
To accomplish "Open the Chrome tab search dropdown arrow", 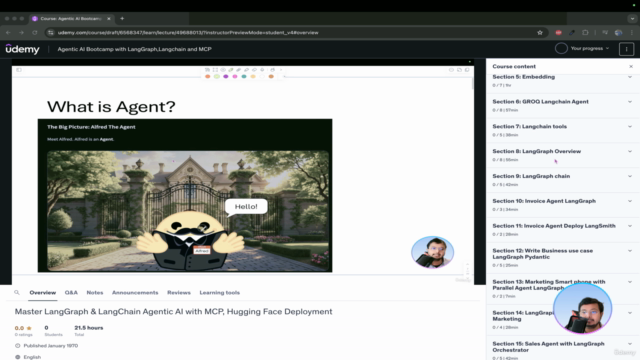I will [x=632, y=18].
